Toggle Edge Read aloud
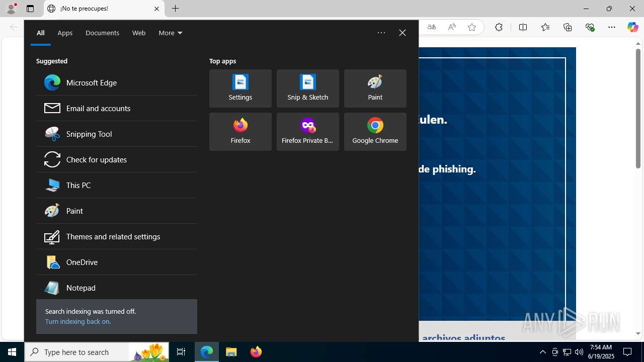This screenshot has width=644, height=362. pyautogui.click(x=452, y=27)
